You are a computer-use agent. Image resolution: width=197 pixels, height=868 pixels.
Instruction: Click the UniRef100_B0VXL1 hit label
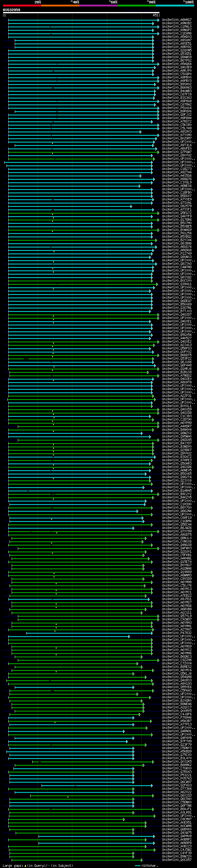point(177,406)
